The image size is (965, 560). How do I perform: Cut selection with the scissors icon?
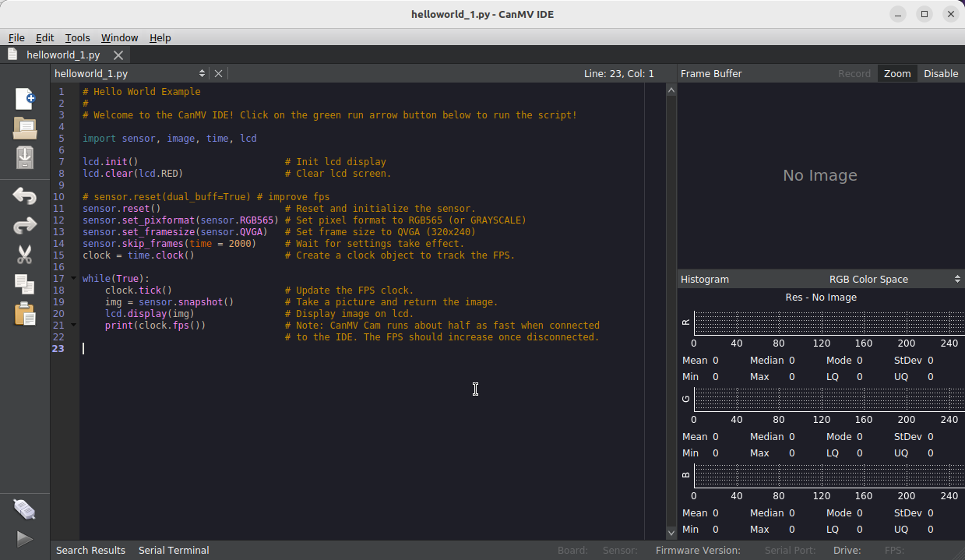coord(25,255)
